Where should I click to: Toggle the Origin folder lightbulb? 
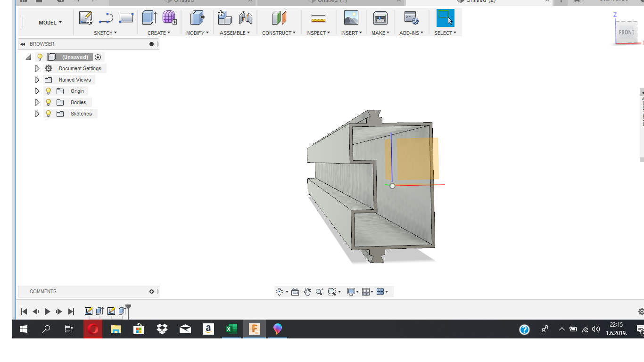[48, 91]
